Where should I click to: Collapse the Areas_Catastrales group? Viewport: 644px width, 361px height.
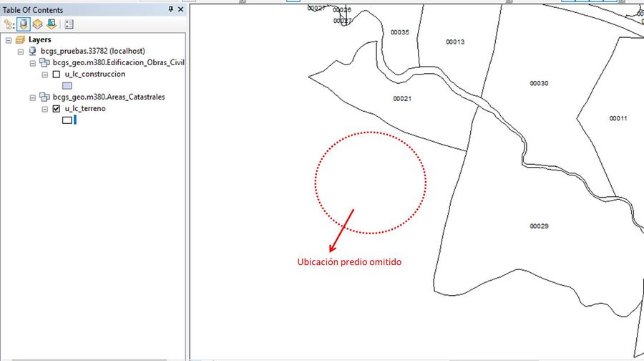point(32,97)
